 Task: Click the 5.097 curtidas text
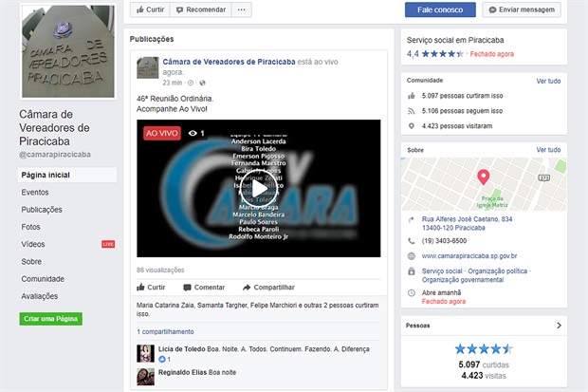tap(484, 364)
